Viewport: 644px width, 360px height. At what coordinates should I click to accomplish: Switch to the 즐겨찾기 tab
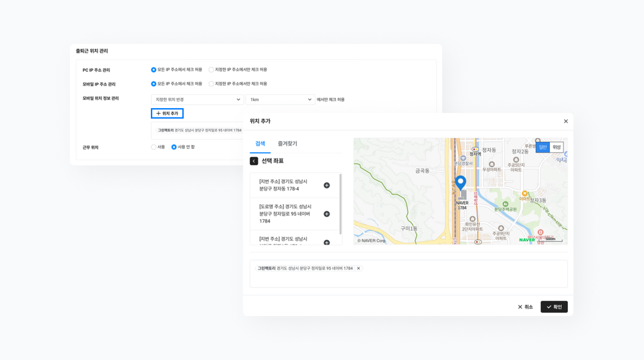click(287, 144)
